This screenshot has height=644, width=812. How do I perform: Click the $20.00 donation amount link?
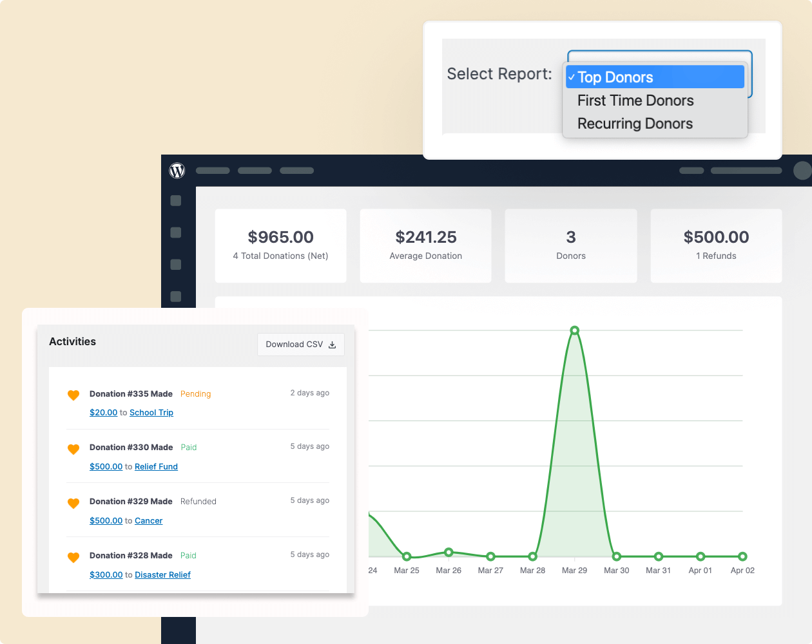103,413
